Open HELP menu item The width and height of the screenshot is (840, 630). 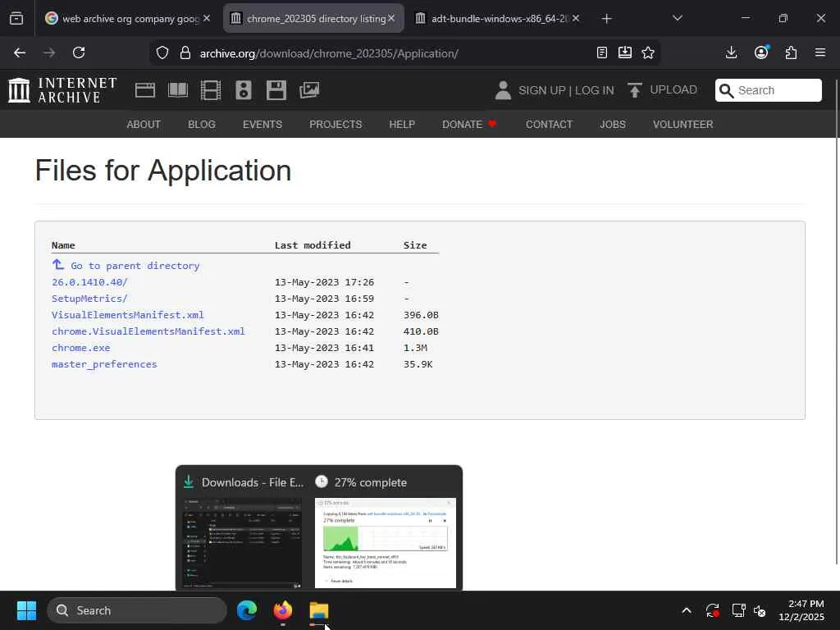tap(402, 125)
